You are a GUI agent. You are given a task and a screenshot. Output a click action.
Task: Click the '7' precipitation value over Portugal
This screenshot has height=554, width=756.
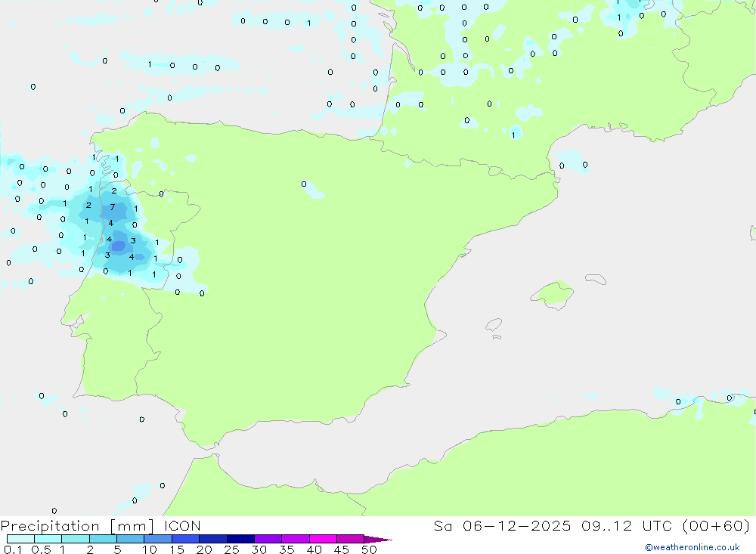point(113,207)
